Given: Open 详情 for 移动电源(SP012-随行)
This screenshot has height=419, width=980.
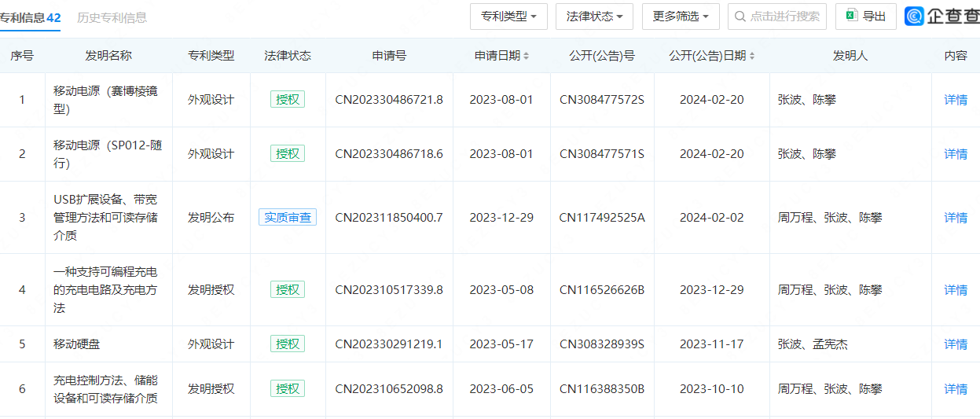Looking at the screenshot, I should [x=956, y=154].
